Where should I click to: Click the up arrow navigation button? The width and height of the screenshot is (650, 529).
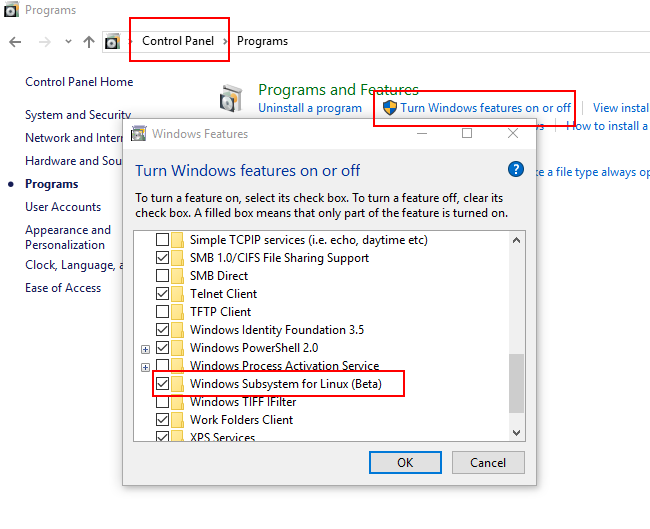coord(89,42)
